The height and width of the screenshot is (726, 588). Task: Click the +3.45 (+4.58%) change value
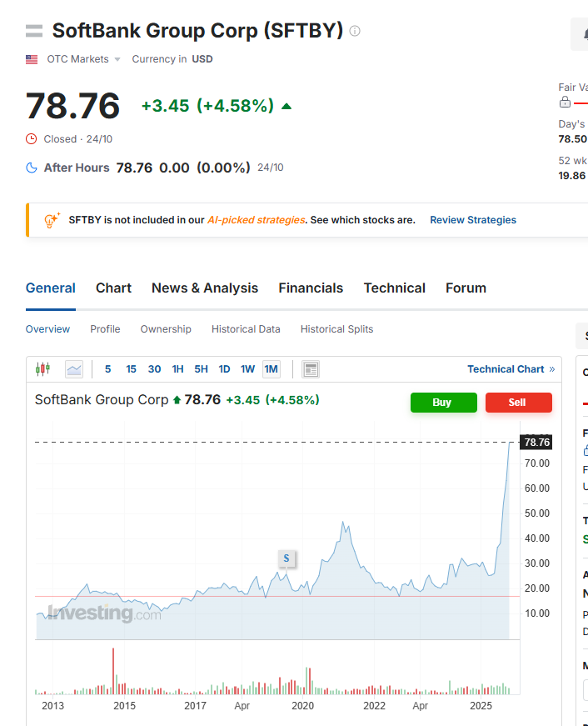pos(207,106)
